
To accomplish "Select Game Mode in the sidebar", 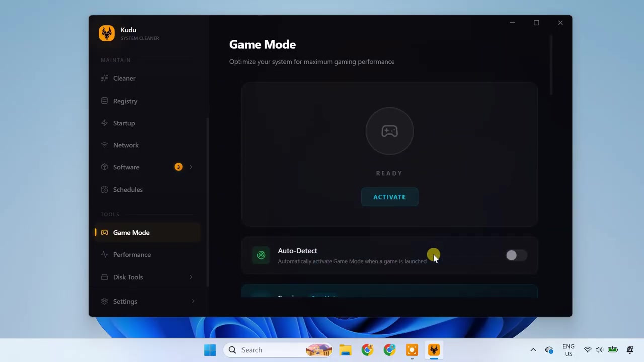I will pos(147,233).
